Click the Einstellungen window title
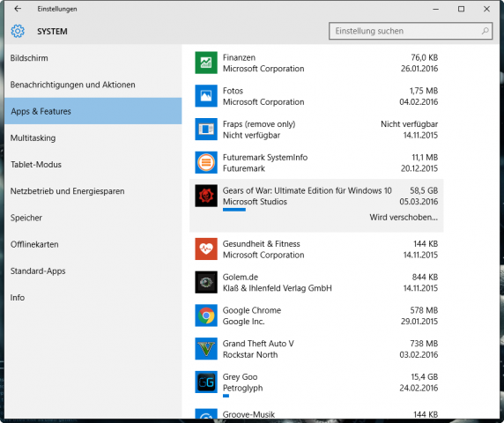Viewport: 504px width, 423px height. click(x=57, y=9)
